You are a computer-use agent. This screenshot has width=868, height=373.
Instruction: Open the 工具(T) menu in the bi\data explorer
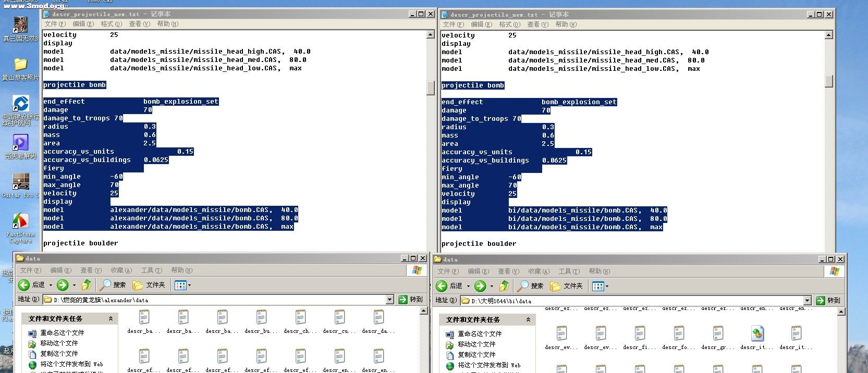click(568, 271)
